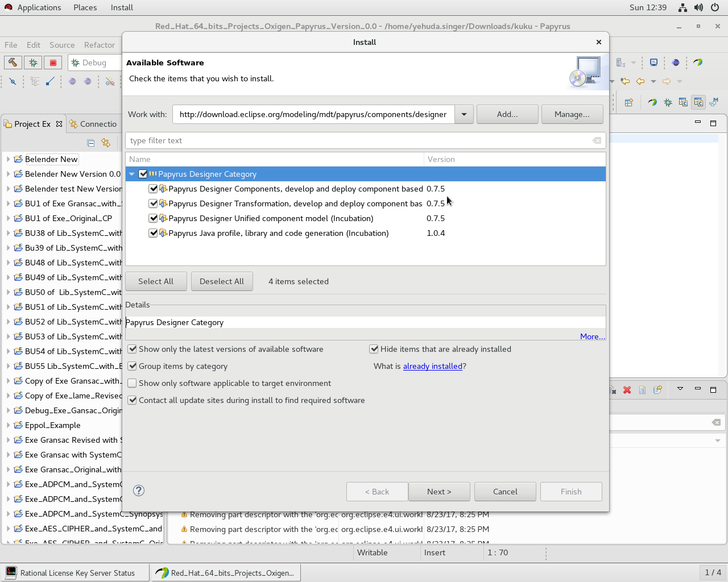Viewport: 728px width, 582px height.
Task: Click Collapse All icon in Project Explorer
Action: pyautogui.click(x=91, y=143)
